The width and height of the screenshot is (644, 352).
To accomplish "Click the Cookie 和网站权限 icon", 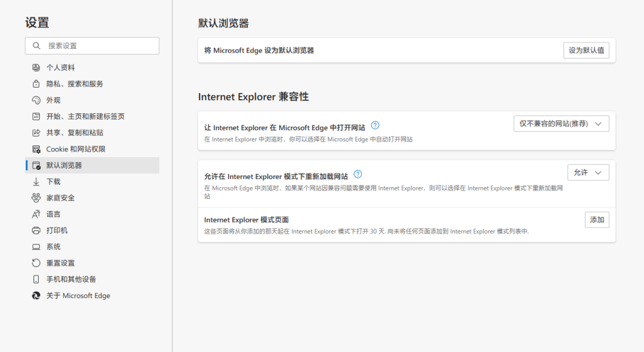I will [x=36, y=149].
